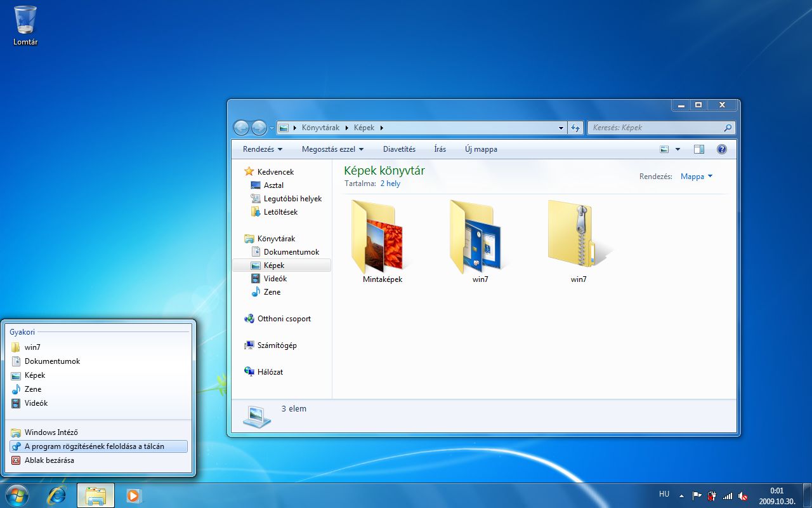Click the refresh button beside the address bar

[575, 128]
